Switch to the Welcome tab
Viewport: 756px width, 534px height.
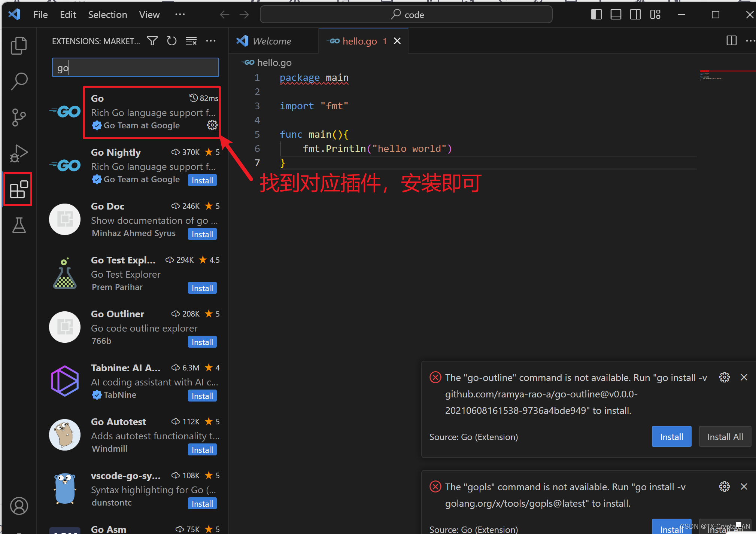point(272,41)
